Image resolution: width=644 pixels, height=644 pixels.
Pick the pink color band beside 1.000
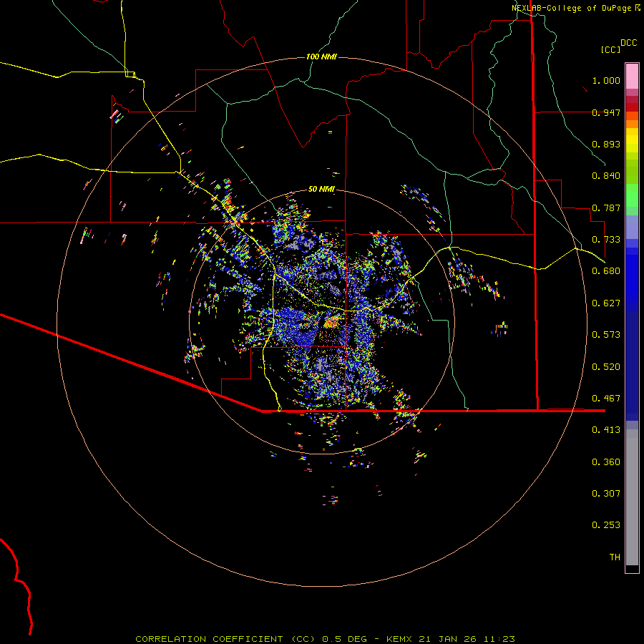pos(632,77)
